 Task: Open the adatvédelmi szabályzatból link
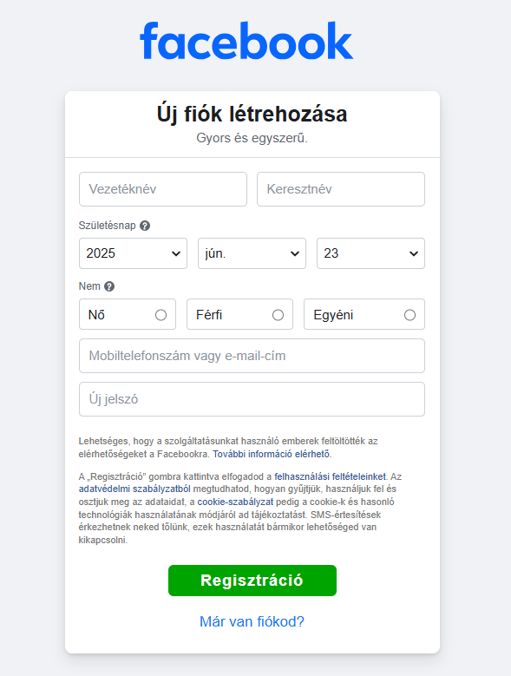click(x=135, y=489)
